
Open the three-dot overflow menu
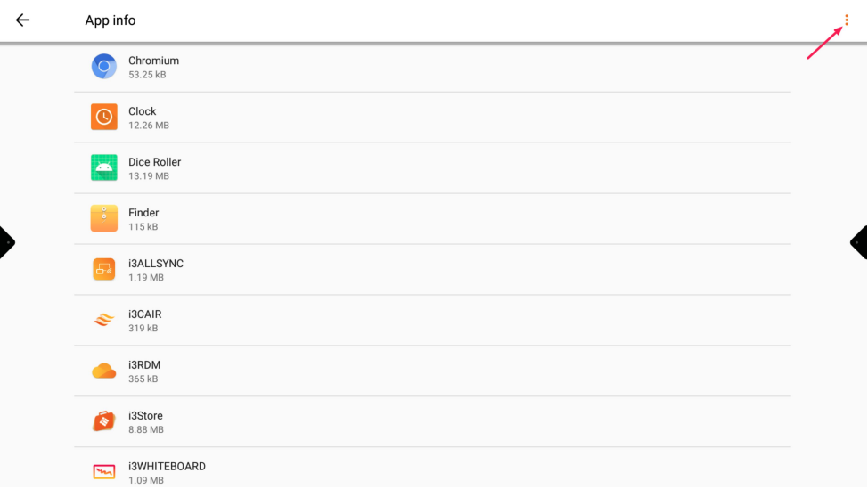[x=846, y=20]
